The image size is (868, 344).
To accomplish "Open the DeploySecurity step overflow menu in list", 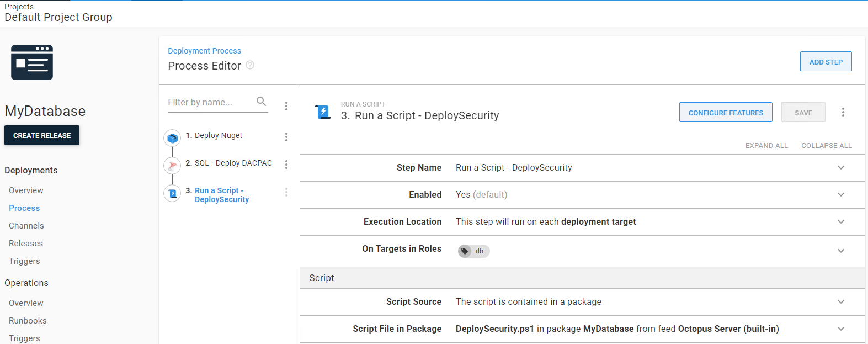I will click(x=286, y=192).
